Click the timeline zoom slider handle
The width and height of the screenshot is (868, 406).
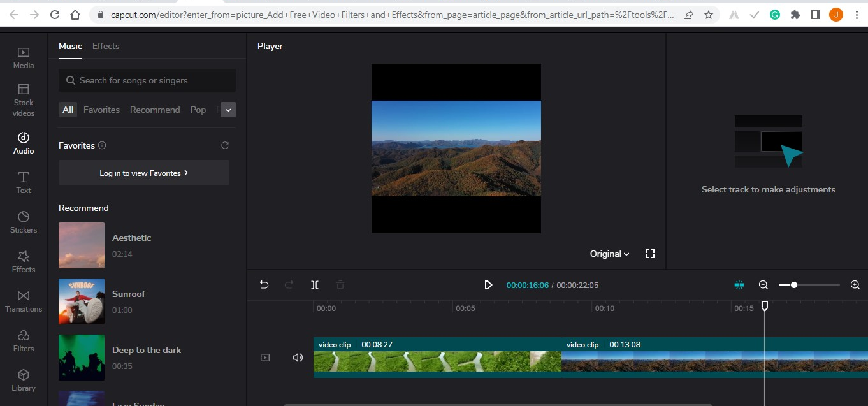tap(794, 285)
